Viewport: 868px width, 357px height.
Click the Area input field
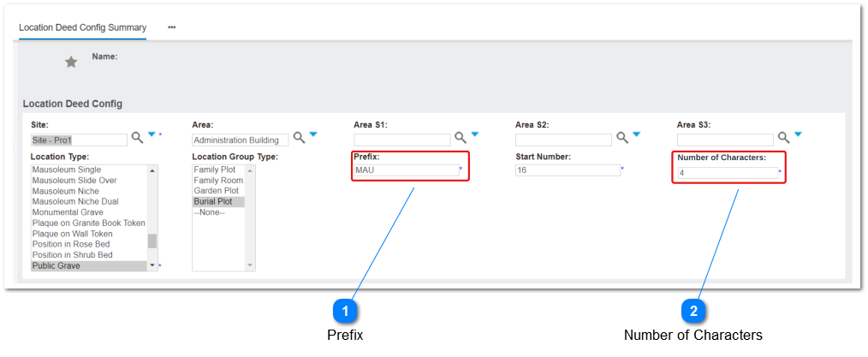(x=241, y=140)
